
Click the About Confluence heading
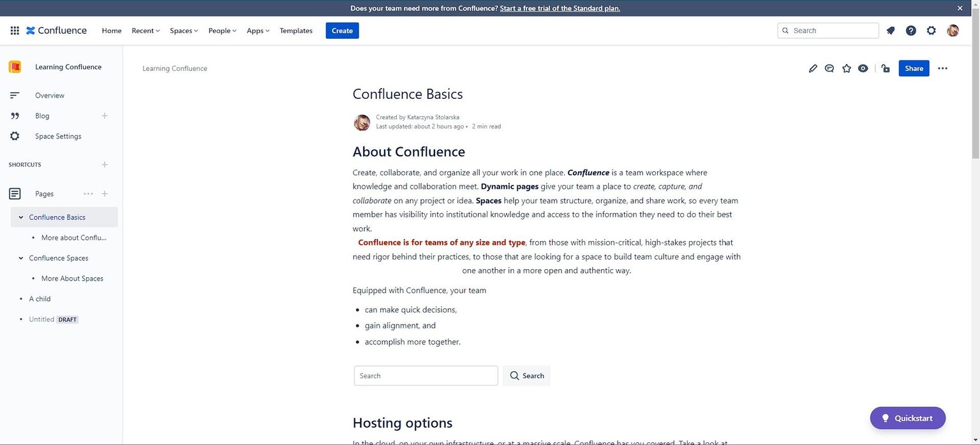pos(409,152)
